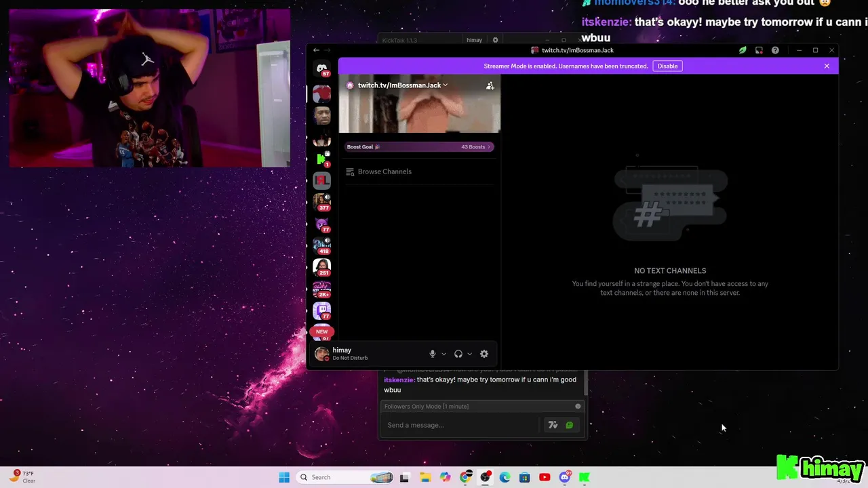Click the Windows taskbar Search box

pos(346,477)
